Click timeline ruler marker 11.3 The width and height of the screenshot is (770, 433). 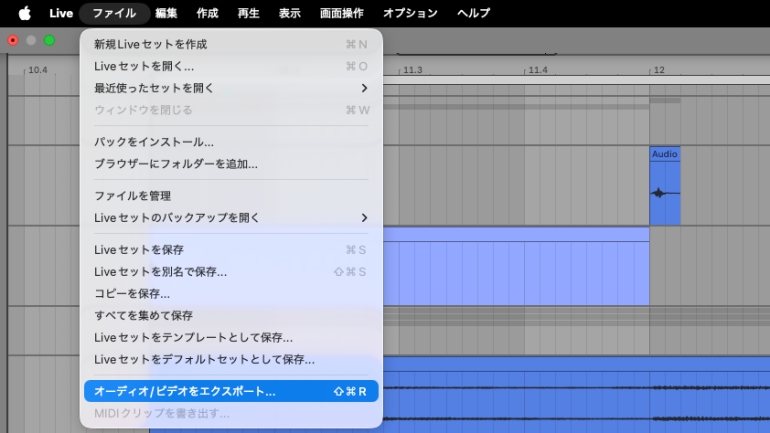point(412,70)
